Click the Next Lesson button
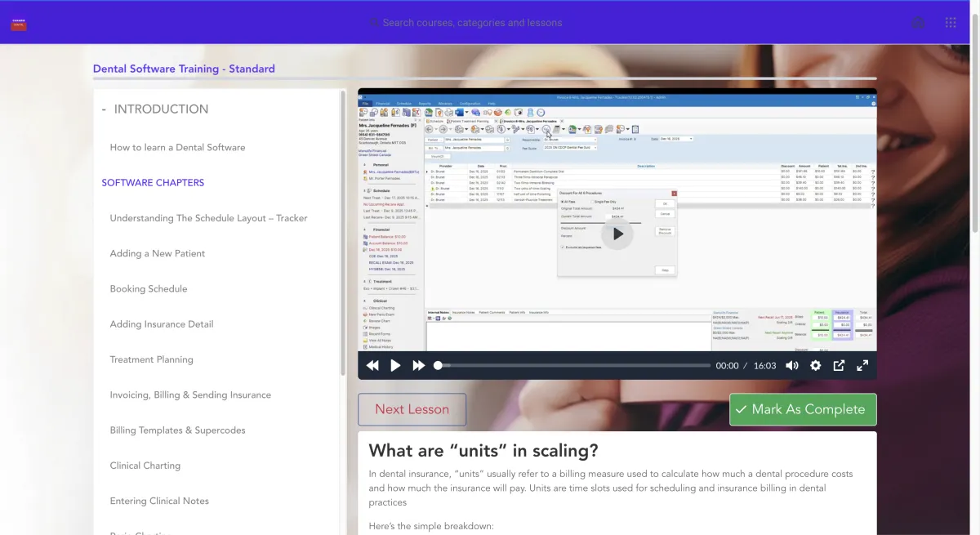The height and width of the screenshot is (535, 980). (x=412, y=410)
